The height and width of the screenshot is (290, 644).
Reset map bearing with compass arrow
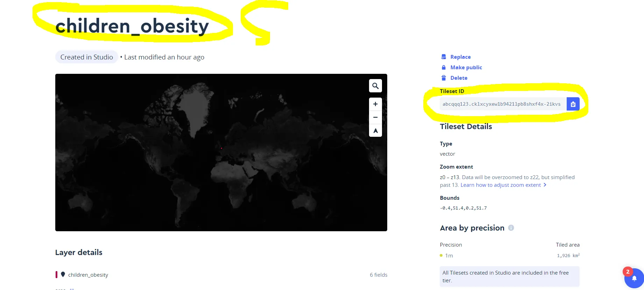coord(375,130)
